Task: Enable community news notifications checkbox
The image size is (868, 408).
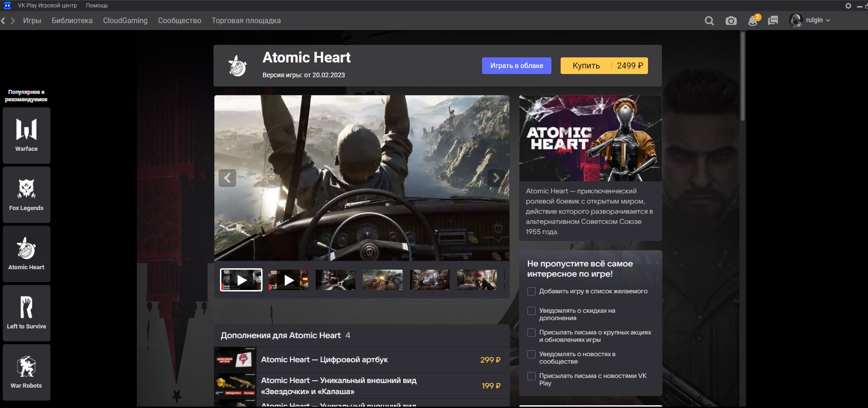Action: tap(532, 354)
